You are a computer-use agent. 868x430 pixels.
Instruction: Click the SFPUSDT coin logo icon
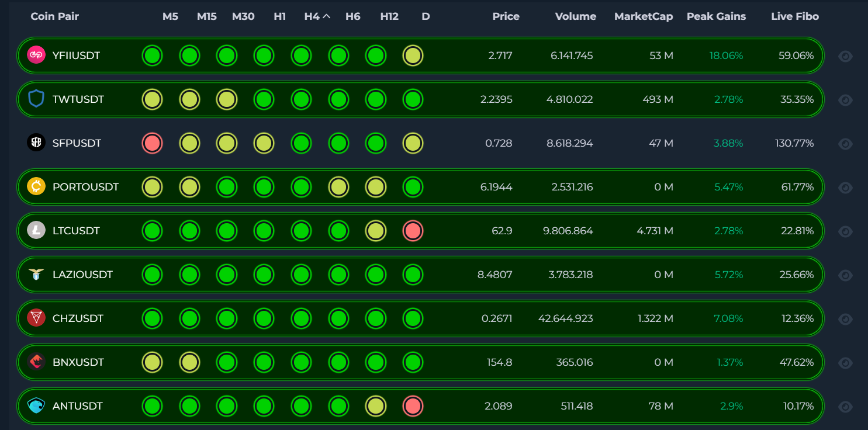(x=36, y=143)
